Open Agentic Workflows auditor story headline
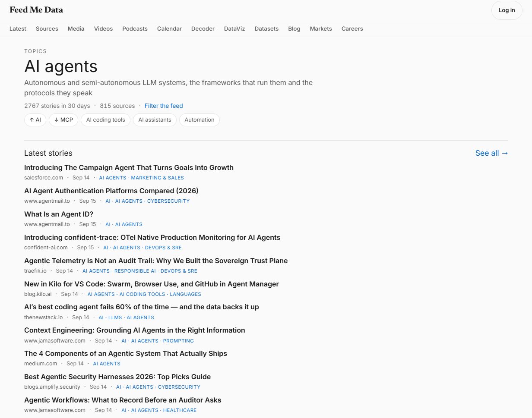 123,400
